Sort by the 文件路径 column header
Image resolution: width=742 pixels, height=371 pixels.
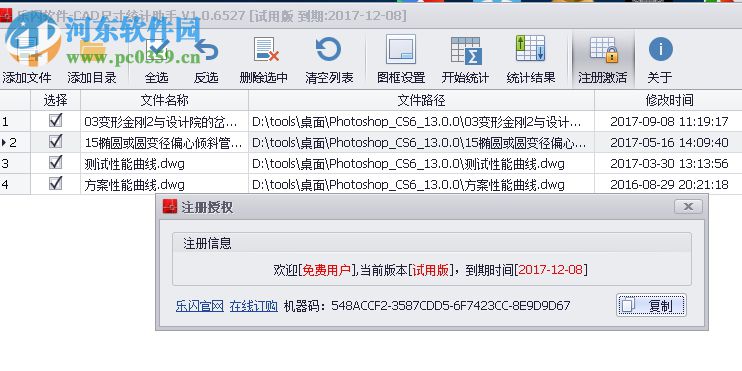tap(421, 100)
